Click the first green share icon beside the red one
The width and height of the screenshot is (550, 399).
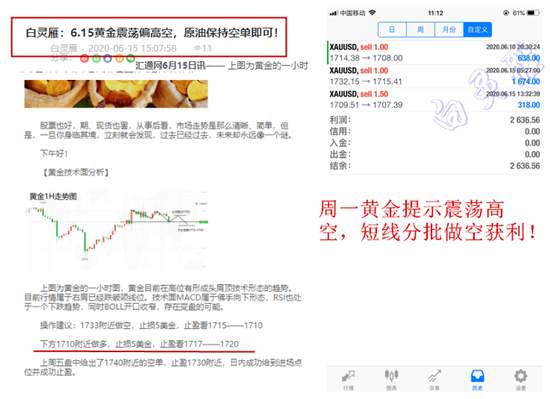[96, 59]
